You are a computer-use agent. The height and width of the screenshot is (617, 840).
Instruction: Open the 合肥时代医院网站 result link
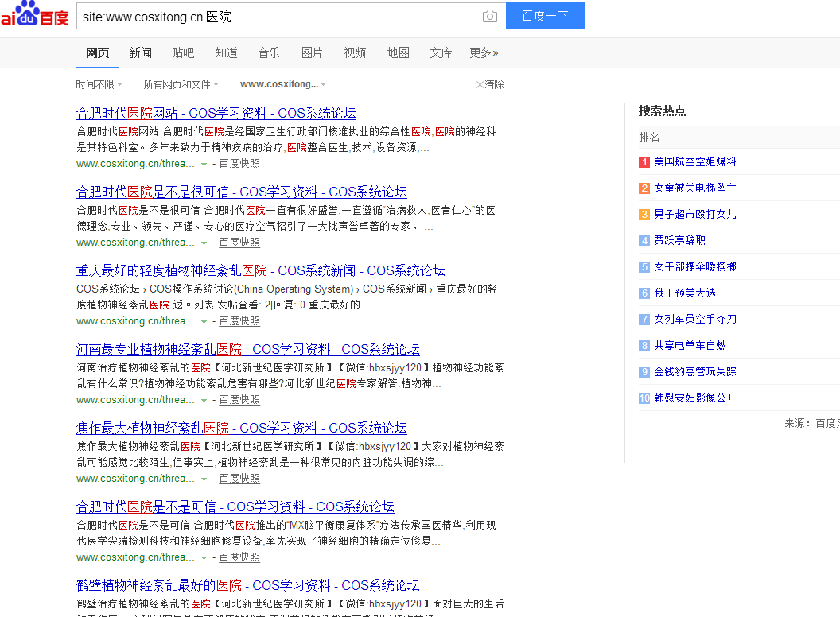[x=216, y=113]
